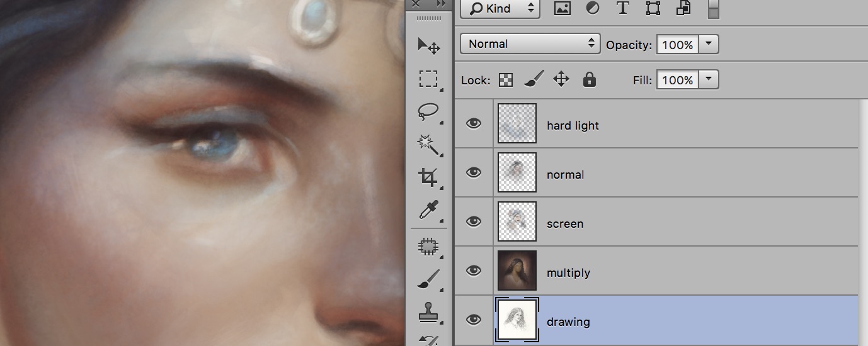Open the Normal blend mode dropdown
868x346 pixels.
pyautogui.click(x=530, y=43)
